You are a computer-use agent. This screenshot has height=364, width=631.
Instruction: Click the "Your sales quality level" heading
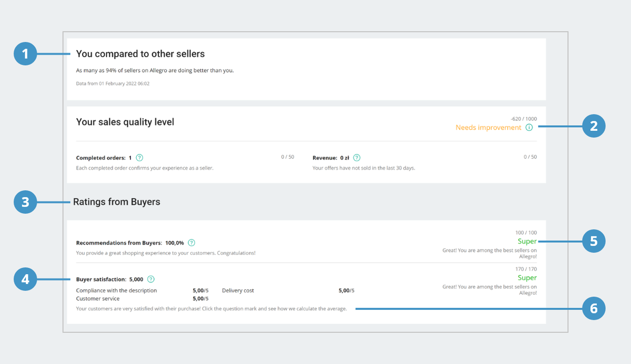(x=125, y=122)
